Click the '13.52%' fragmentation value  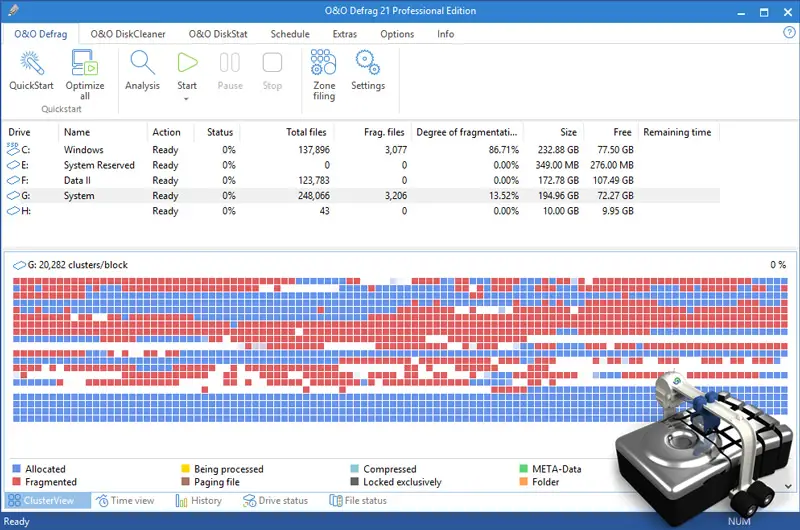point(504,196)
